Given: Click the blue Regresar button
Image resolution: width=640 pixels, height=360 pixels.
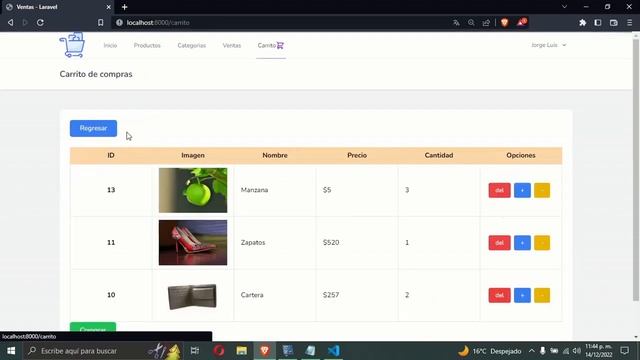Looking at the screenshot, I should [x=93, y=128].
